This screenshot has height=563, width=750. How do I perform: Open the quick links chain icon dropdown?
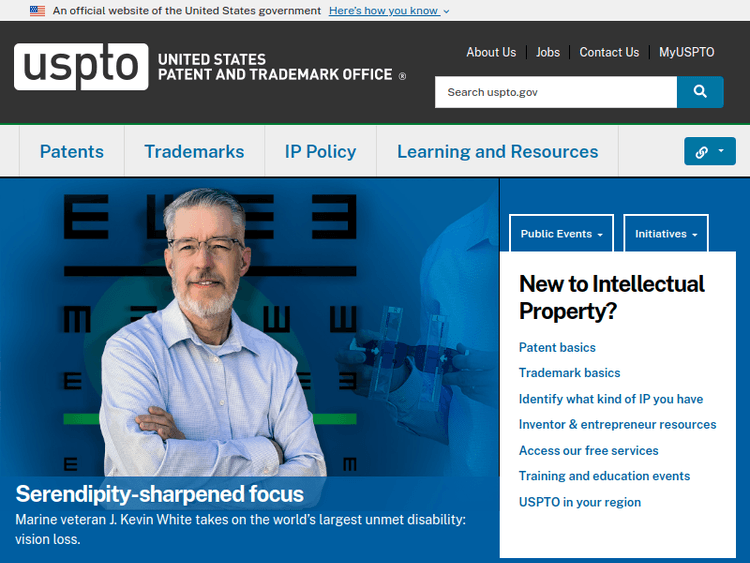click(x=710, y=152)
